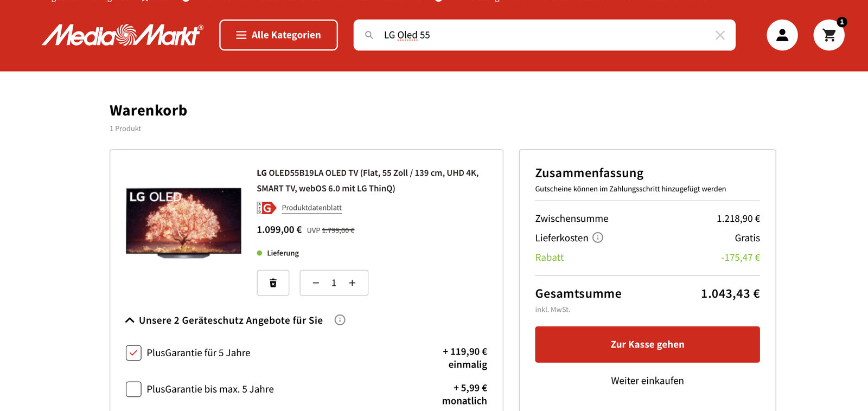Screen dimensions: 868x411
Task: Decrease quantity with the minus button
Action: tap(316, 283)
